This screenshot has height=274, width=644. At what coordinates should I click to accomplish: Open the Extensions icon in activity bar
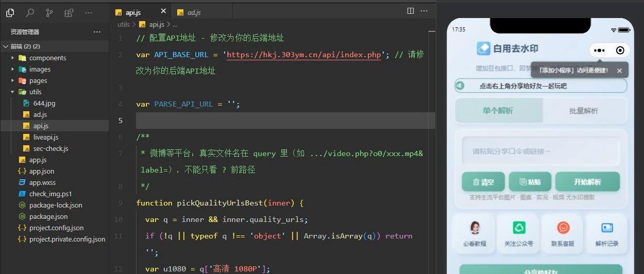[x=69, y=13]
